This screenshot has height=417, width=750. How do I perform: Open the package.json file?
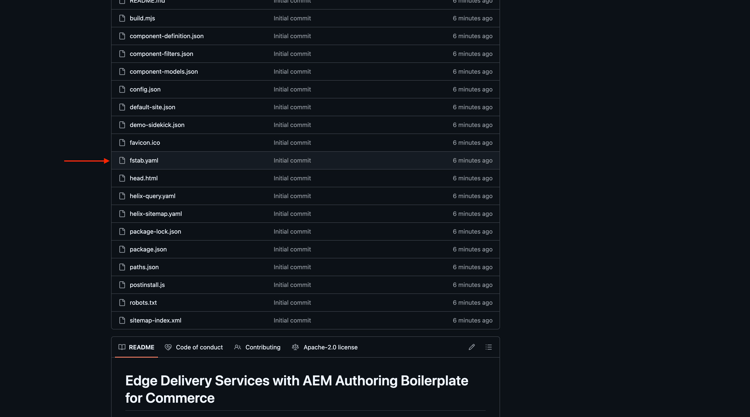point(148,249)
